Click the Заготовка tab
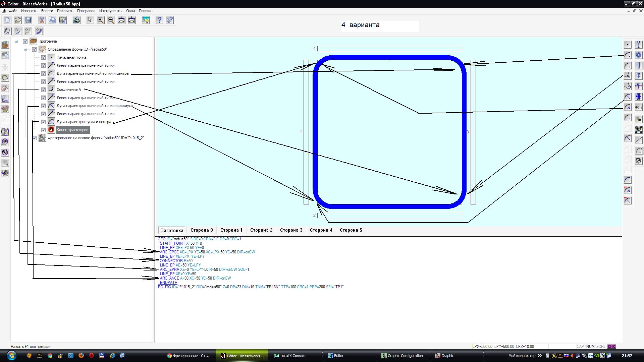This screenshot has height=362, width=644. (x=172, y=230)
